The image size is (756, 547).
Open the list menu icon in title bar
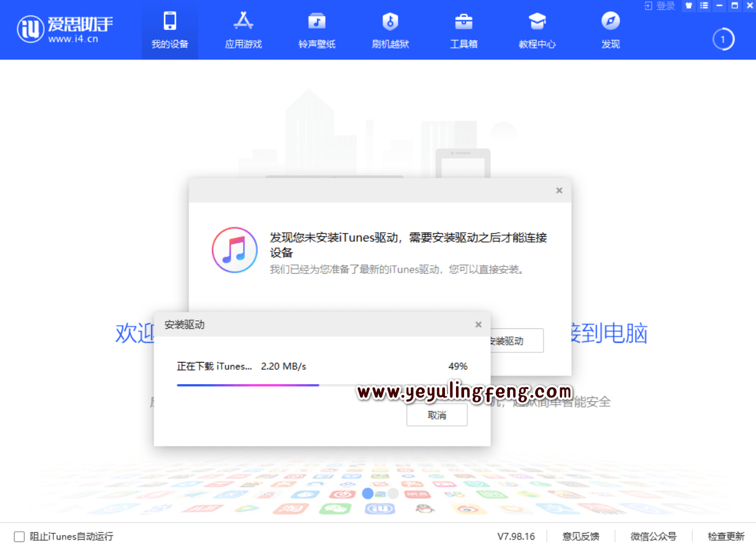pos(705,6)
